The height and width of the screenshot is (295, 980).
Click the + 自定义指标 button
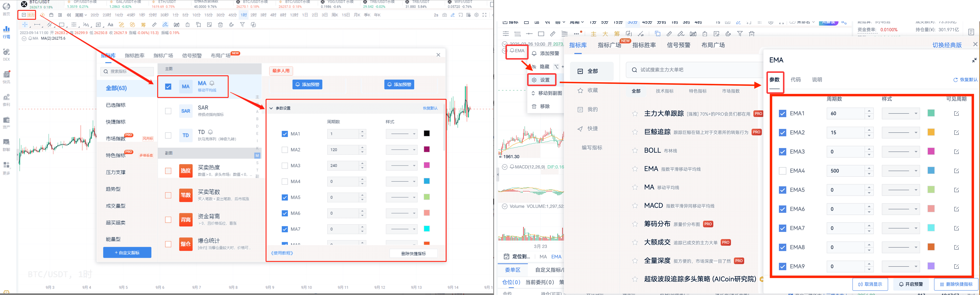[x=127, y=252]
